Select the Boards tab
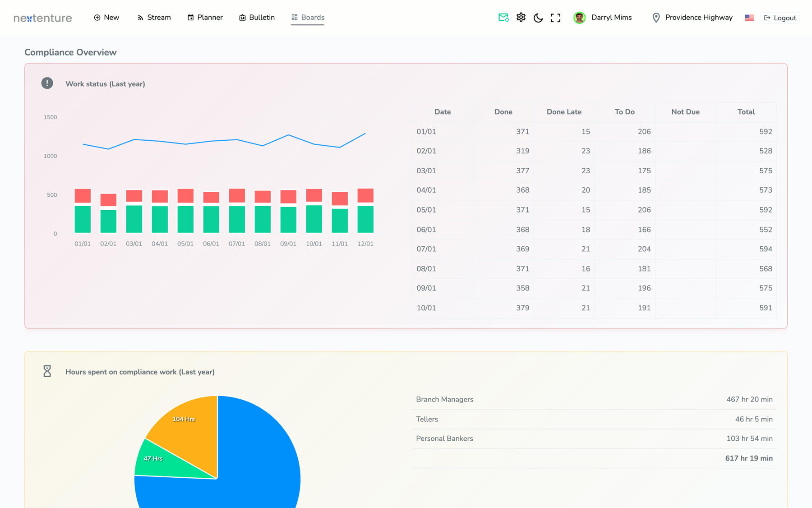The height and width of the screenshot is (508, 812). (x=308, y=18)
